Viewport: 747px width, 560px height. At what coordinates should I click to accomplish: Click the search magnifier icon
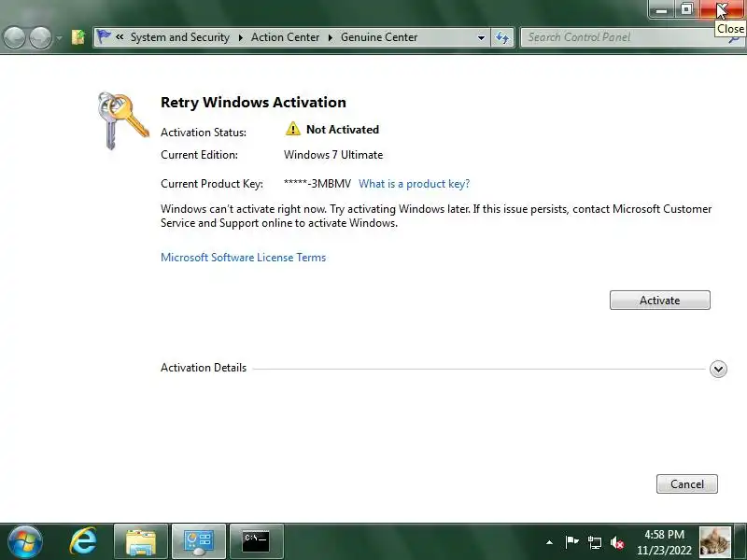pos(735,39)
